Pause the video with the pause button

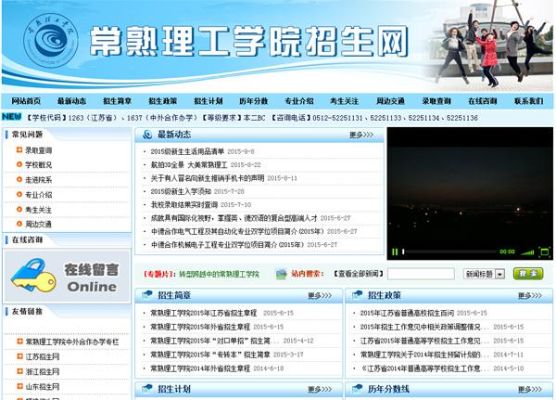pyautogui.click(x=395, y=252)
